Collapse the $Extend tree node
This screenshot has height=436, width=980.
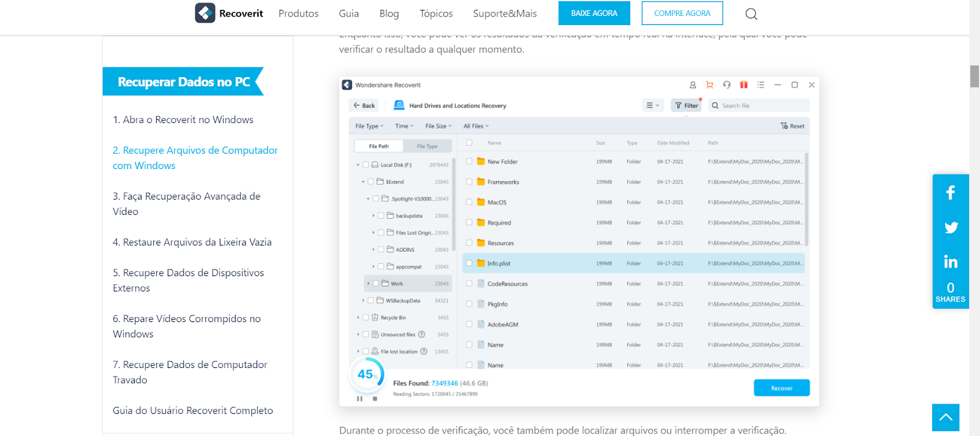(x=363, y=182)
